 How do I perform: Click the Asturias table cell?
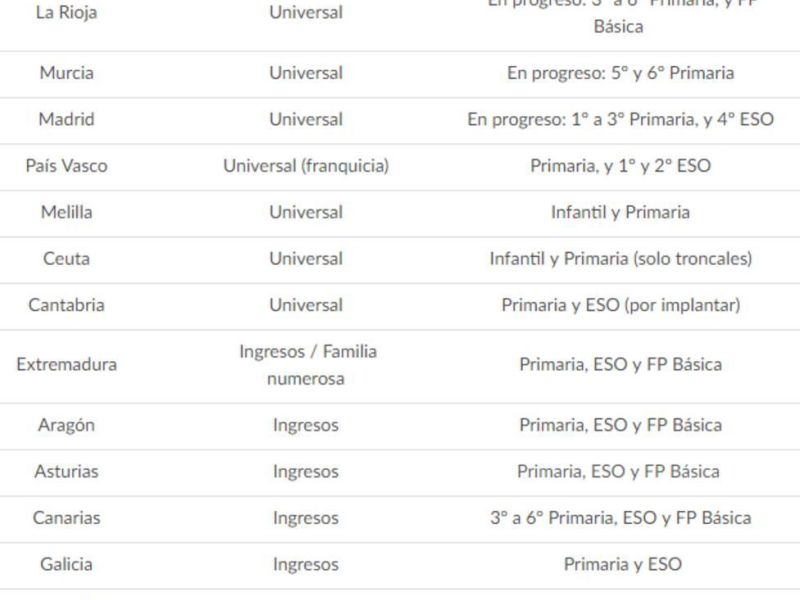(x=66, y=471)
